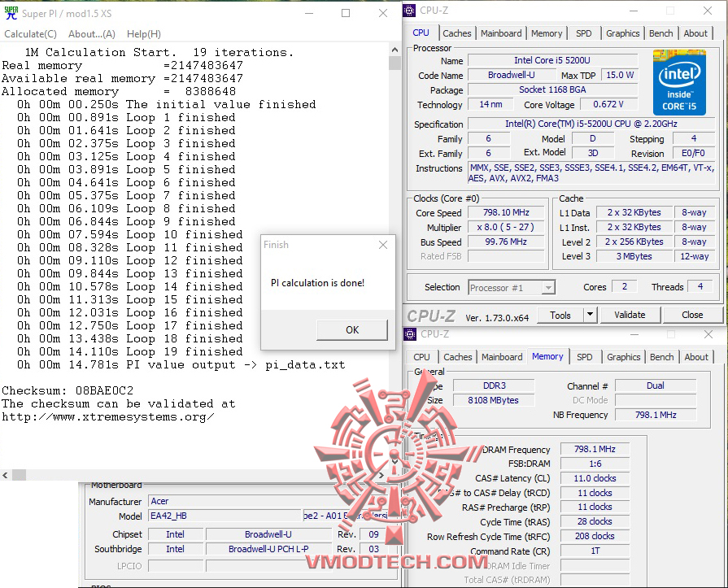Viewport: 728px width, 588px height.
Task: Click the Max TDP 15.0 W value
Action: point(620,75)
